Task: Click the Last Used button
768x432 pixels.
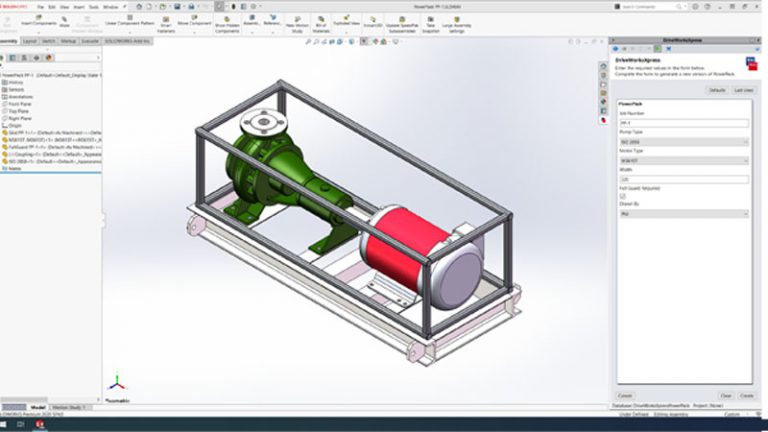Action: (743, 91)
